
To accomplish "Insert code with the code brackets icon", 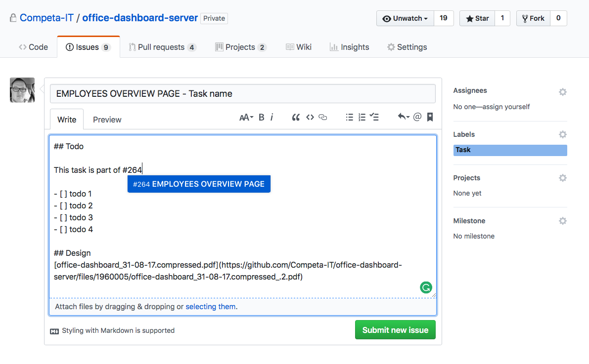I will click(310, 117).
